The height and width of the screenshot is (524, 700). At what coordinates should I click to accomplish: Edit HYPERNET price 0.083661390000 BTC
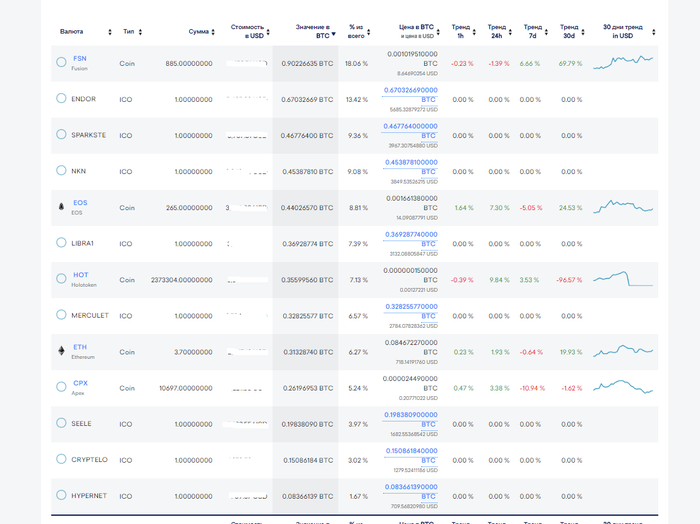pyautogui.click(x=411, y=491)
